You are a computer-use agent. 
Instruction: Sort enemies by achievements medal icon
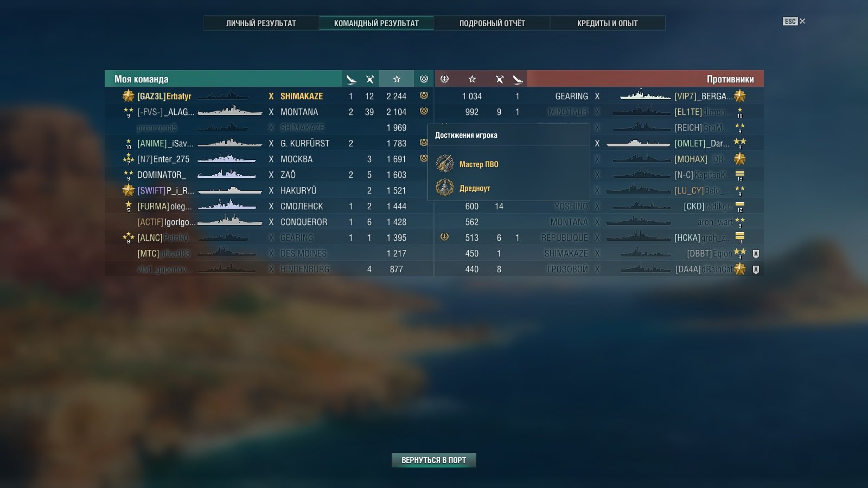point(444,79)
